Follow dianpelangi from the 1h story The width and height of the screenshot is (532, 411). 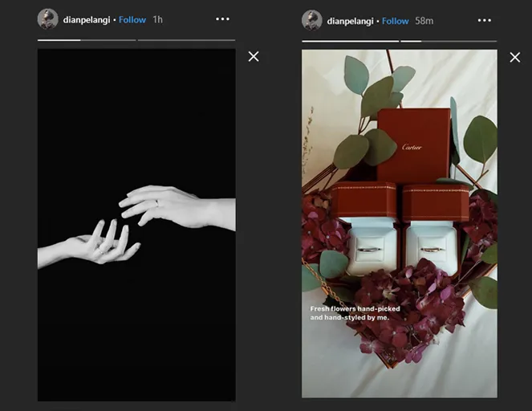click(x=132, y=20)
